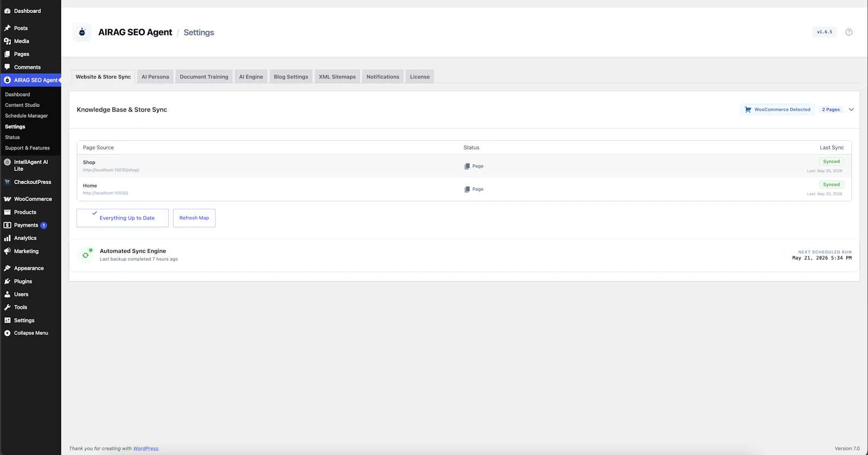Click the Media icon in sidebar

pyautogui.click(x=8, y=41)
